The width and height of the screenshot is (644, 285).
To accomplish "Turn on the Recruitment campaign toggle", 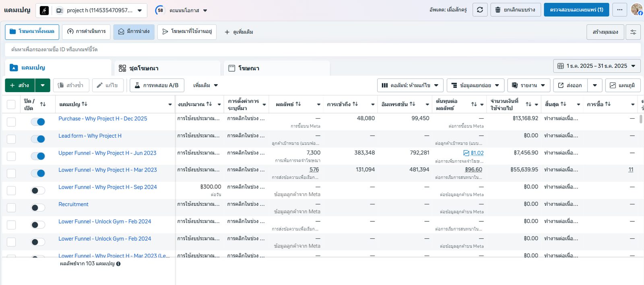I will tap(38, 208).
